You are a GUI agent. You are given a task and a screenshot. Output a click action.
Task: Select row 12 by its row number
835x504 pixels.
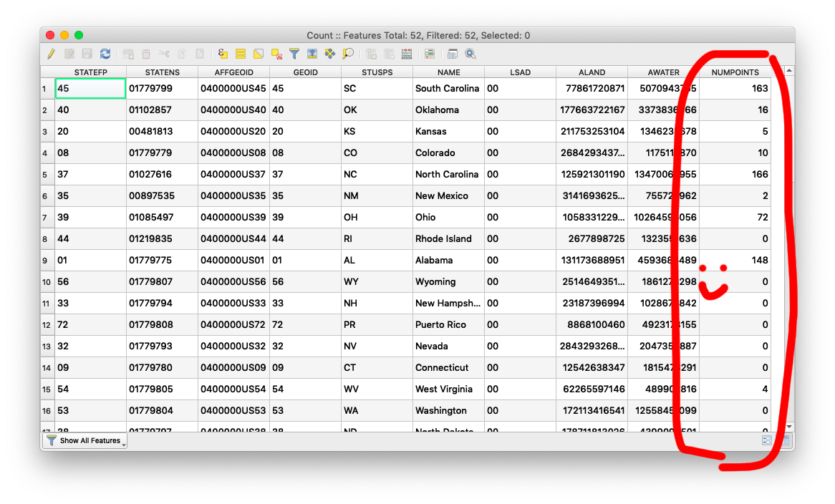click(x=48, y=325)
